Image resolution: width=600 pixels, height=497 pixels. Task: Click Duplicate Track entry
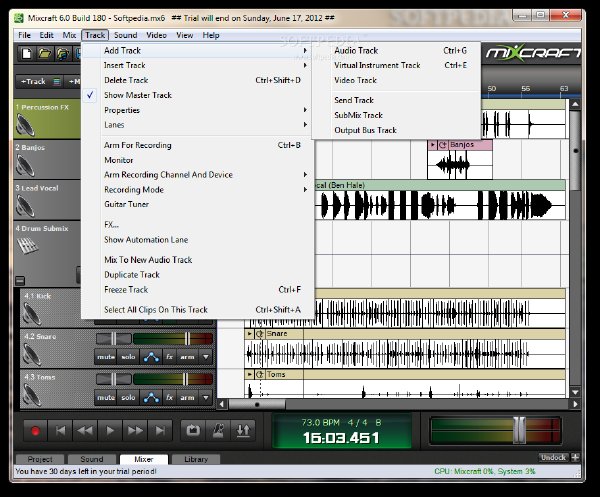click(197, 275)
